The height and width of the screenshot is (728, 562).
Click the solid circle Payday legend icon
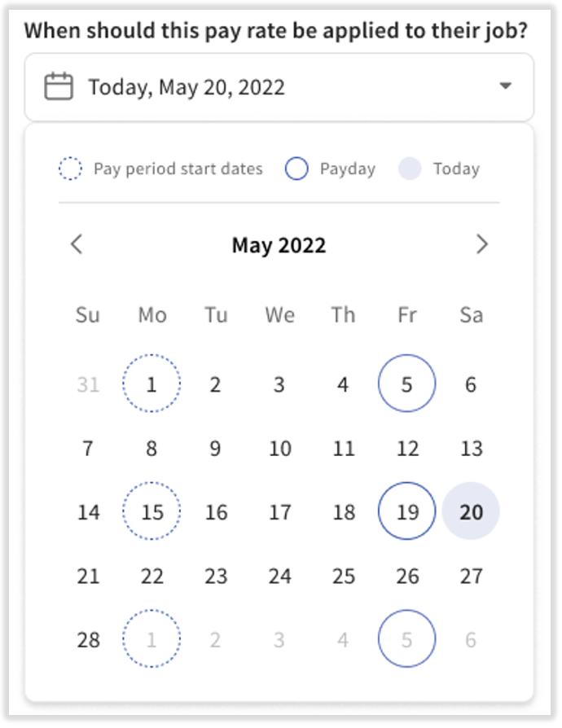[x=296, y=168]
